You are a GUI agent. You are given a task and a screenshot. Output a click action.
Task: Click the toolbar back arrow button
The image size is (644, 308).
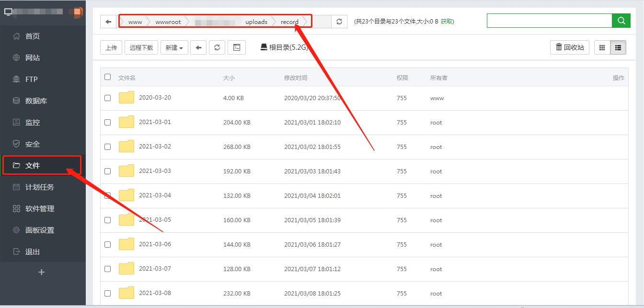click(198, 47)
